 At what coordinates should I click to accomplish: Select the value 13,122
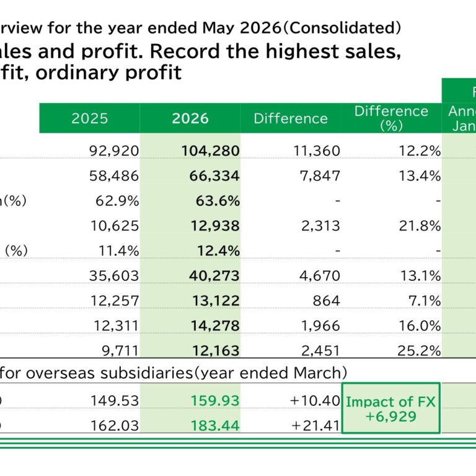[x=216, y=301]
